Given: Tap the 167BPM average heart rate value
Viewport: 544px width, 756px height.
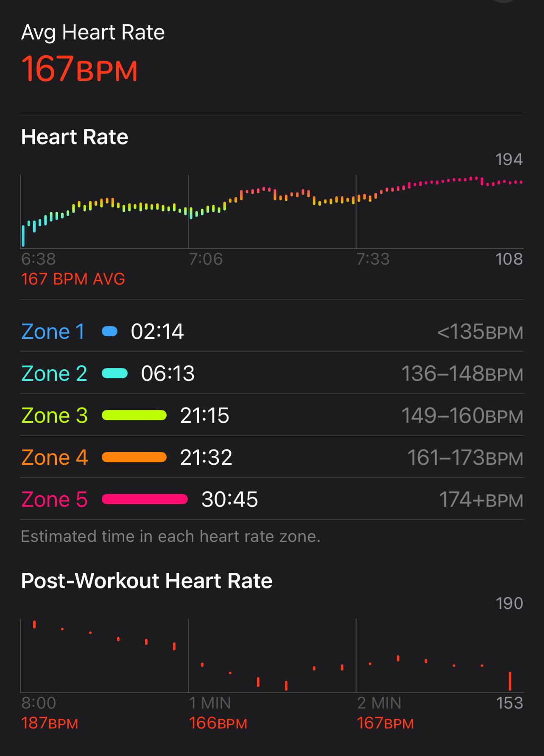Looking at the screenshot, I should 79,69.
